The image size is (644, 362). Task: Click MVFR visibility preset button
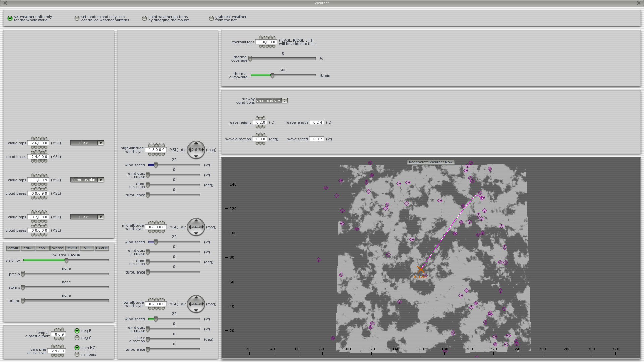pyautogui.click(x=72, y=248)
